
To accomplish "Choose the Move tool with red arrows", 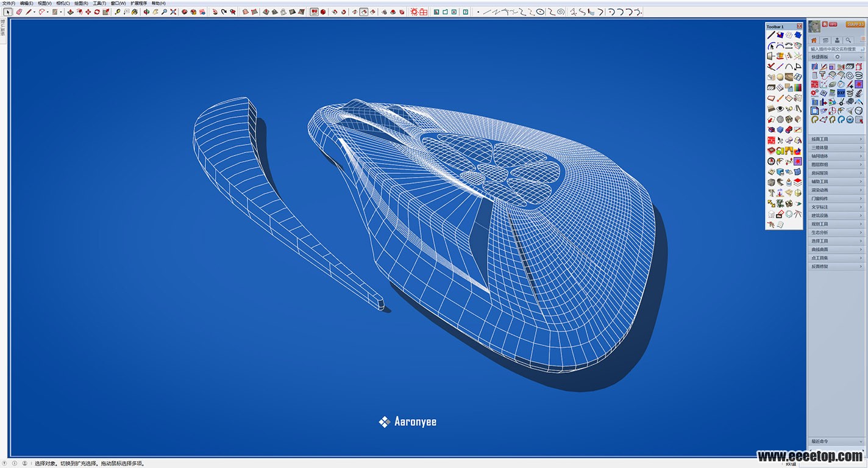I will pos(88,12).
